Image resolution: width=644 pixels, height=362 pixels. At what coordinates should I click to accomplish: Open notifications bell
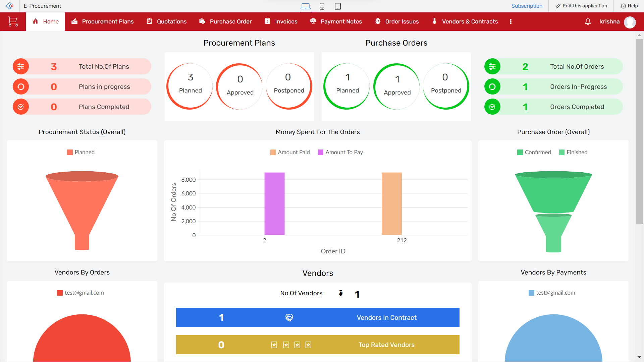pyautogui.click(x=588, y=22)
